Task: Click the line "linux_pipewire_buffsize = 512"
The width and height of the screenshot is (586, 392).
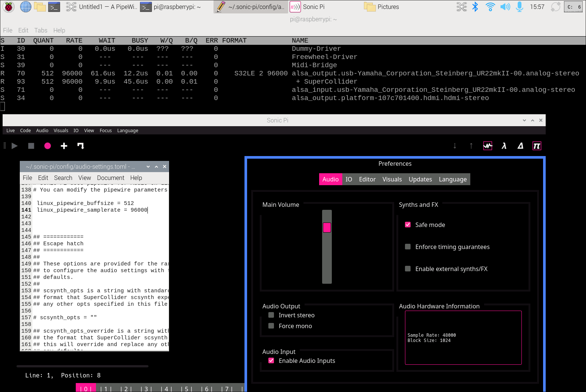Action: click(x=85, y=203)
